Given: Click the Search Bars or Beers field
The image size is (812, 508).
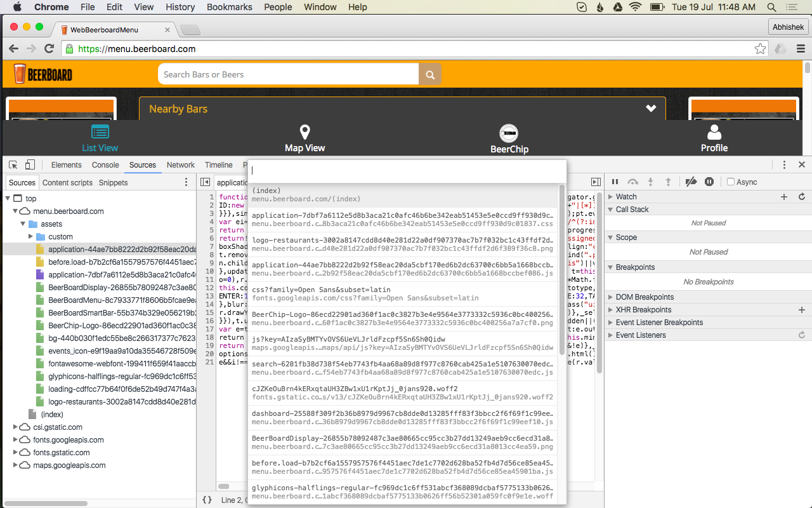Looking at the screenshot, I should click(289, 74).
